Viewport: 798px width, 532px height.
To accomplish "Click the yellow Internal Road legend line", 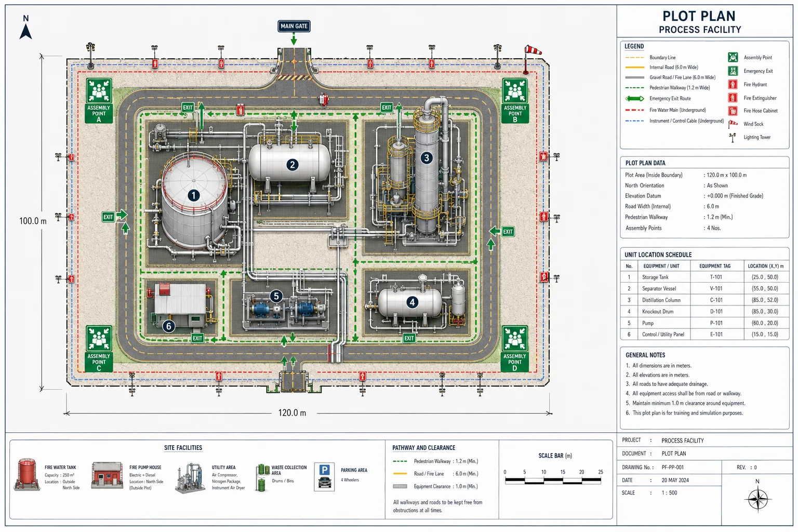I will tap(635, 68).
